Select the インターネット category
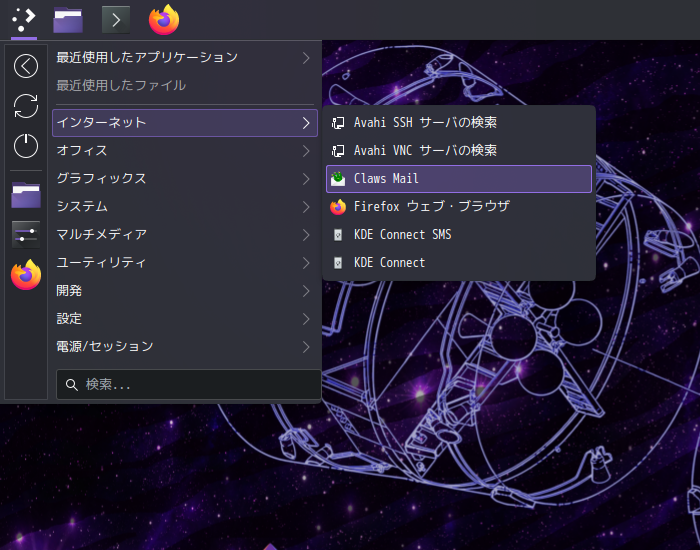This screenshot has width=700, height=550. click(x=185, y=123)
